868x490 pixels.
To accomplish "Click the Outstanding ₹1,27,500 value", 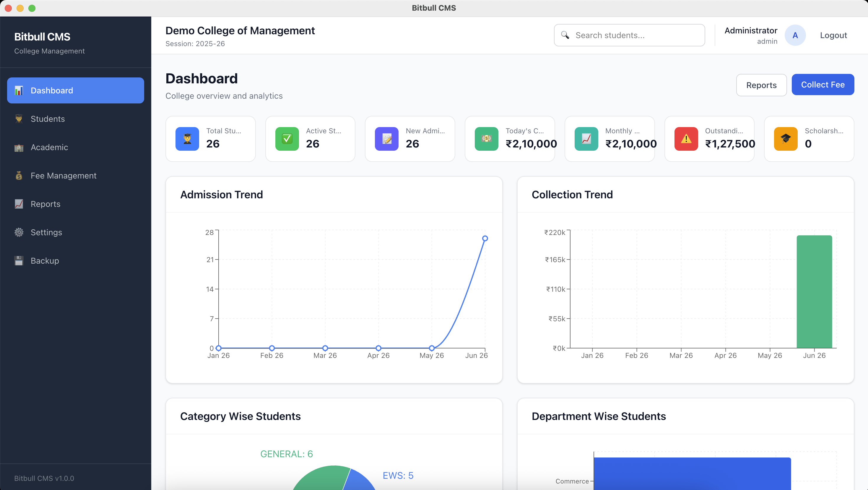I will (x=730, y=144).
